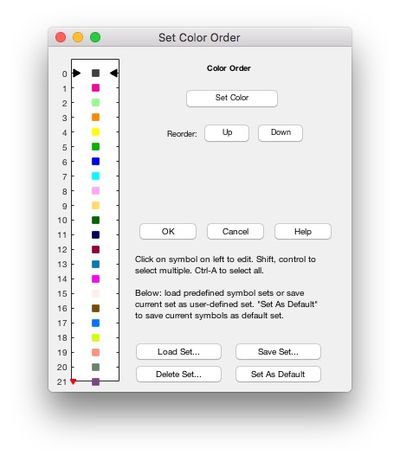Click the Set Color button
The width and height of the screenshot is (400, 461).
232,98
